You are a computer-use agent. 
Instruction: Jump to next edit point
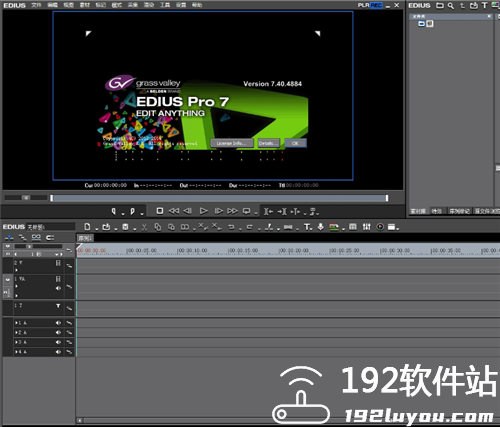tap(282, 211)
